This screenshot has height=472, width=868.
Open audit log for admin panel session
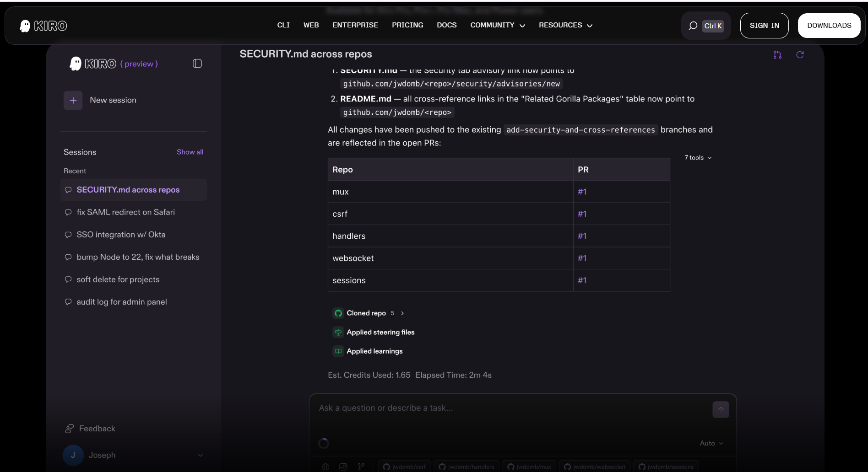pyautogui.click(x=133, y=302)
